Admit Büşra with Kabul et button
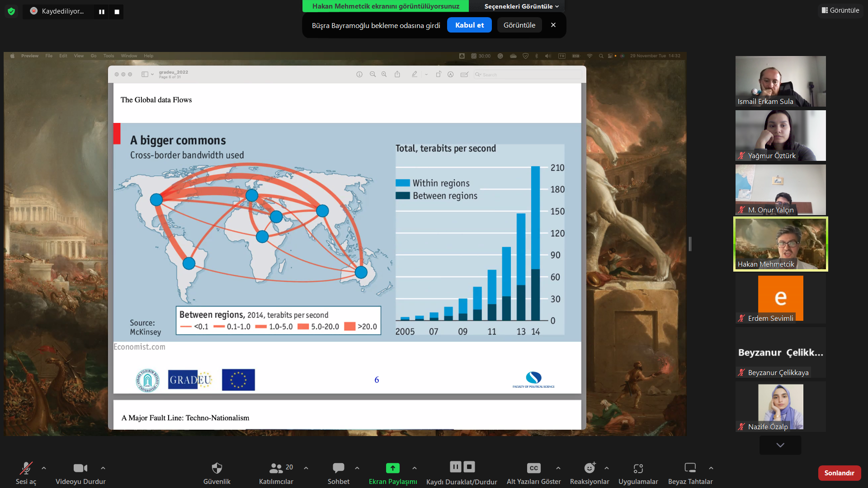This screenshot has height=488, width=868. (469, 25)
